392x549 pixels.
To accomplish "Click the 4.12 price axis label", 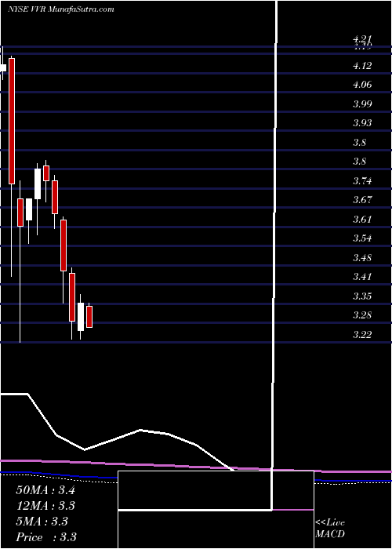I will click(362, 66).
